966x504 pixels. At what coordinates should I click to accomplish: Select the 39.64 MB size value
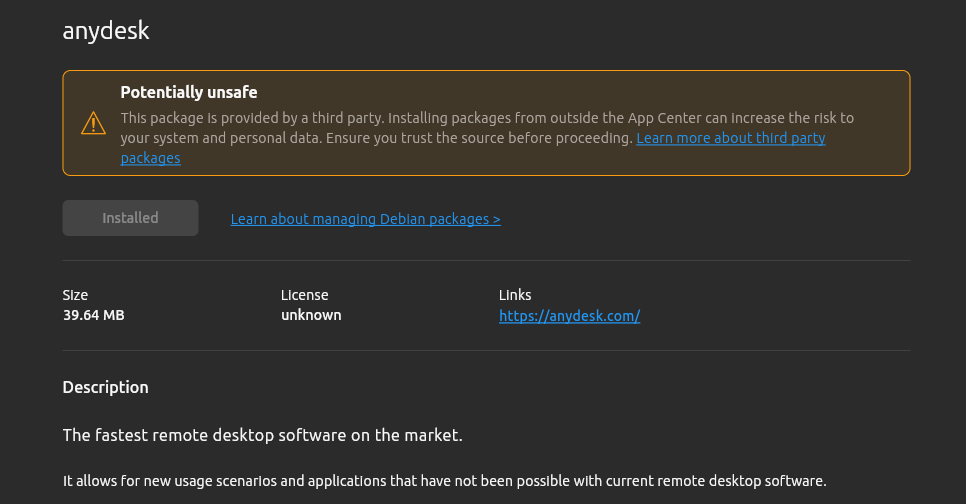[x=94, y=315]
